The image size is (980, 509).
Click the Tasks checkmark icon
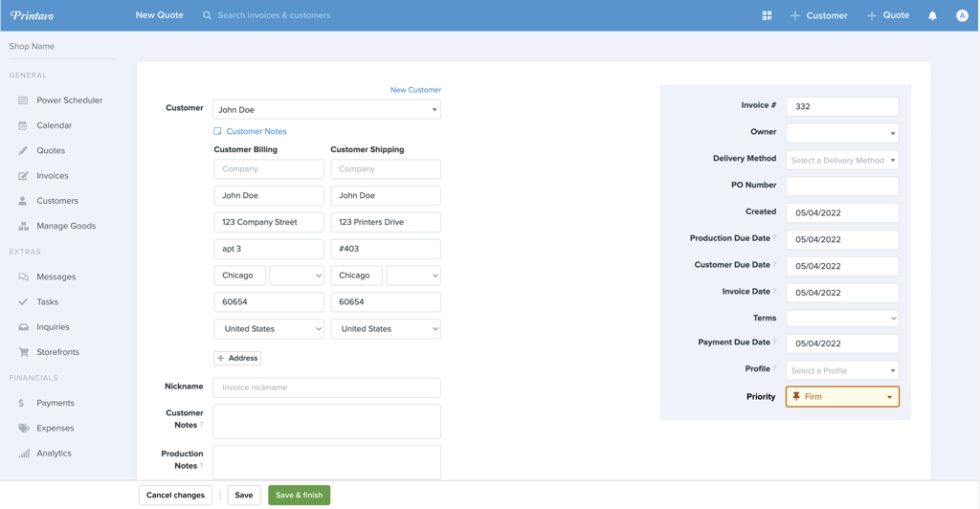[23, 301]
